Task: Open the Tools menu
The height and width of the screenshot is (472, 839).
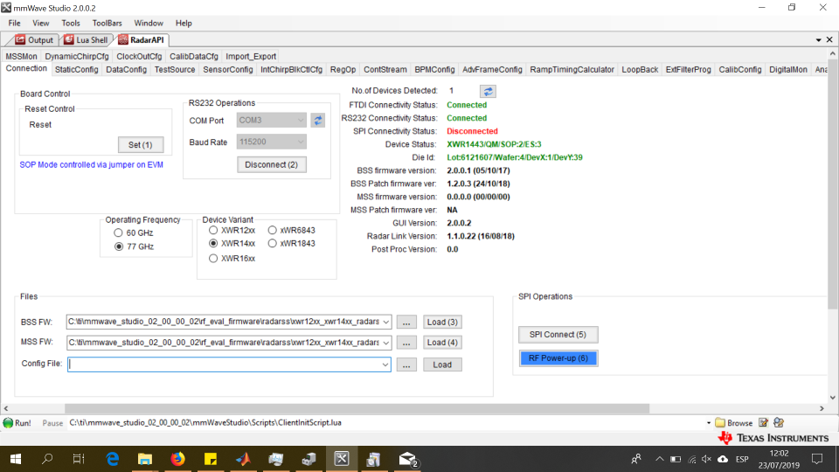Action: coord(71,23)
